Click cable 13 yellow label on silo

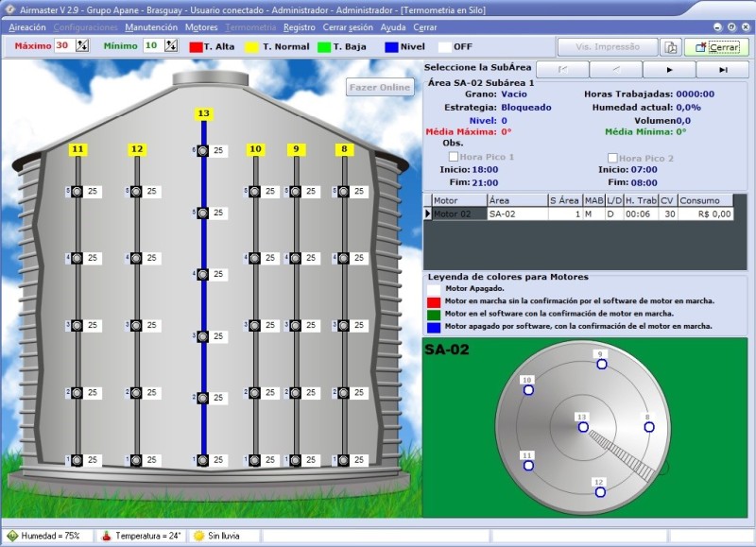[203, 113]
